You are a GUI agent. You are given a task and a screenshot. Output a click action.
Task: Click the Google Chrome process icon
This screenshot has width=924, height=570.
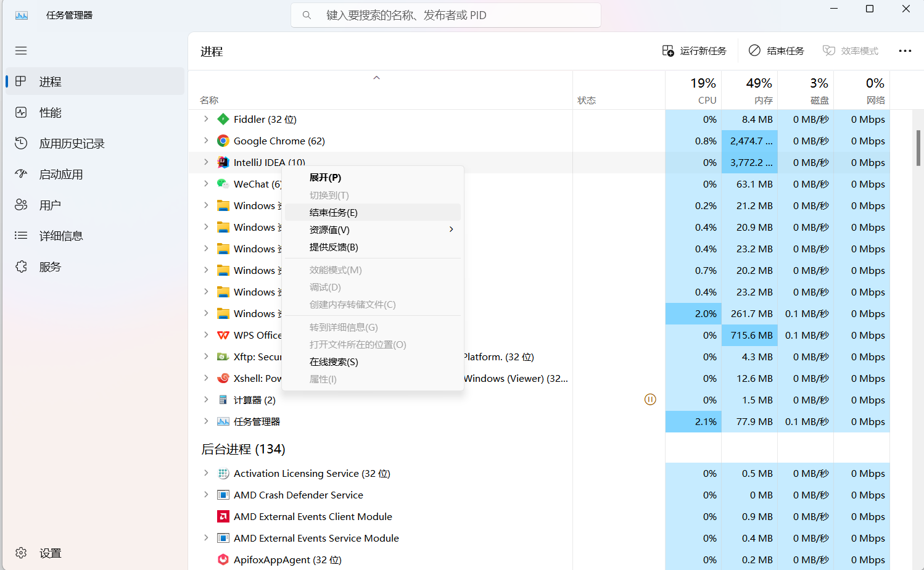(x=223, y=141)
